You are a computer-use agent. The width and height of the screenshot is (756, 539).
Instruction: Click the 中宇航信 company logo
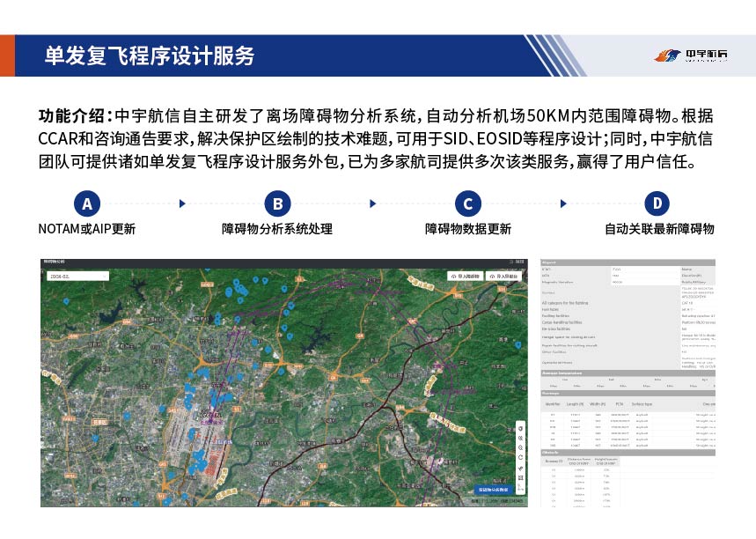click(690, 55)
